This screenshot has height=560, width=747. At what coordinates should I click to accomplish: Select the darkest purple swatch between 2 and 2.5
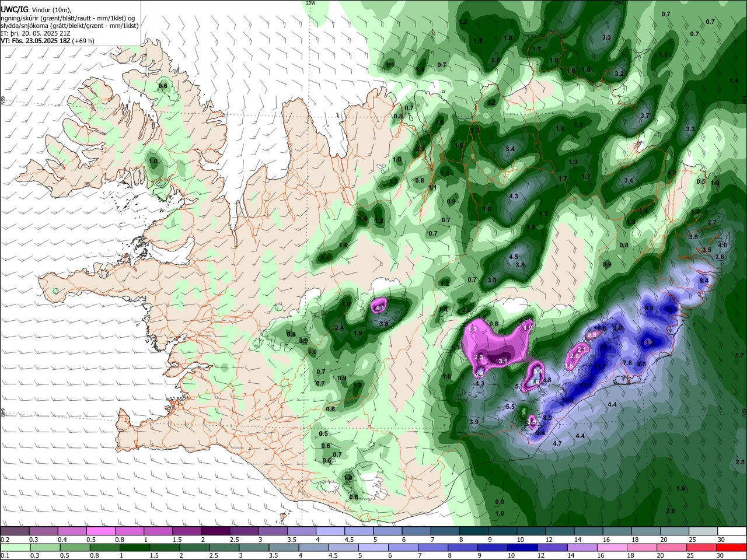215,531
